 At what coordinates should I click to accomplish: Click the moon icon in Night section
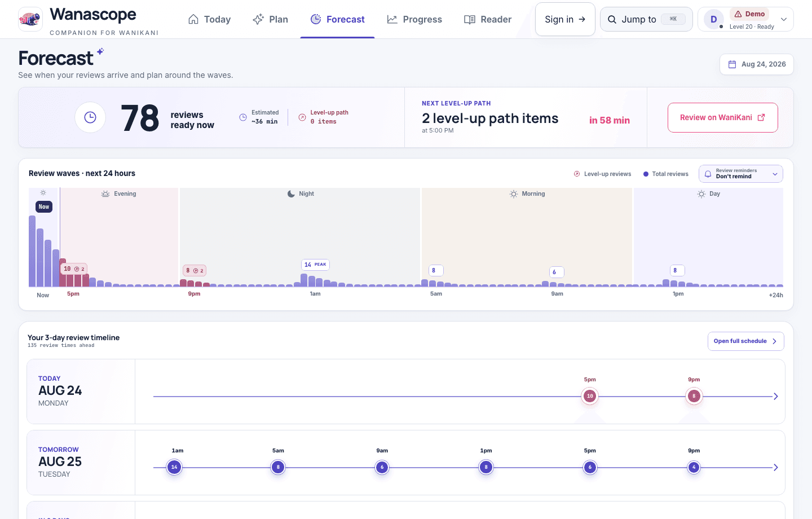pos(292,193)
